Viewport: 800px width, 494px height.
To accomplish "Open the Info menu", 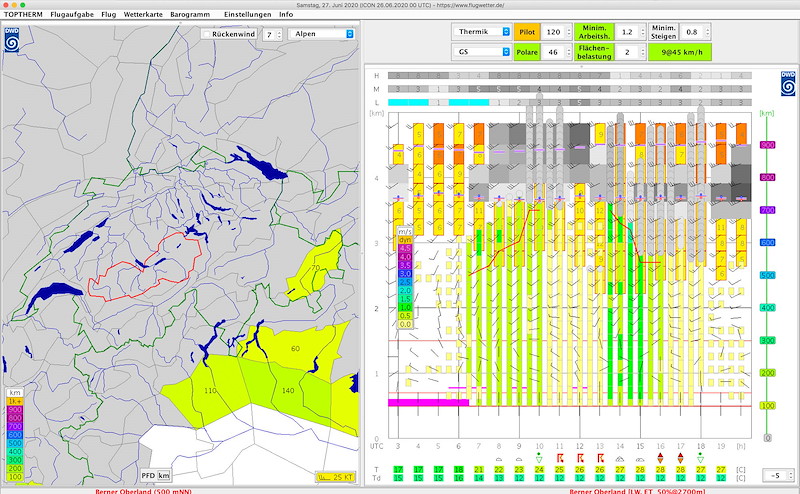I will pyautogui.click(x=286, y=14).
